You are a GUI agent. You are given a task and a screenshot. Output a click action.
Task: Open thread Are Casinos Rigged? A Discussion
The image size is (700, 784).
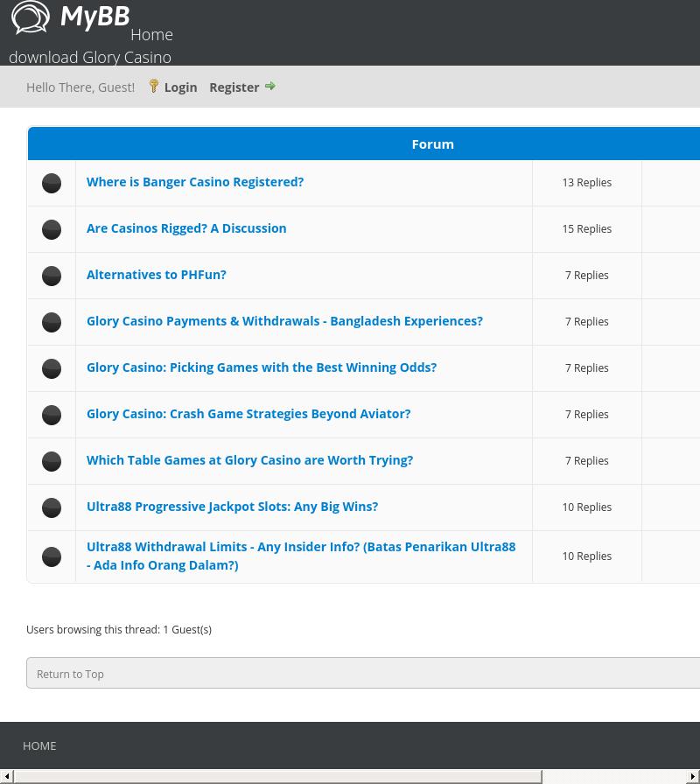point(186,228)
